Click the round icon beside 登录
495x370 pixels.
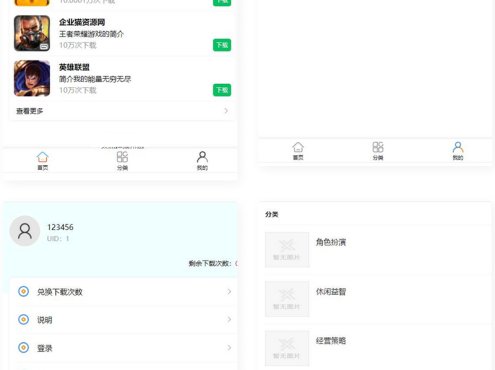[x=23, y=348]
